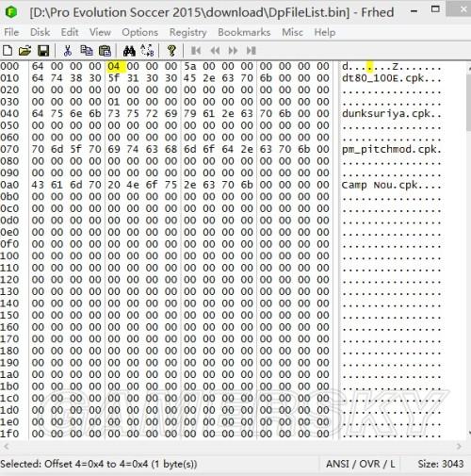
Task: Go to next sector forward icon
Action: tap(233, 51)
